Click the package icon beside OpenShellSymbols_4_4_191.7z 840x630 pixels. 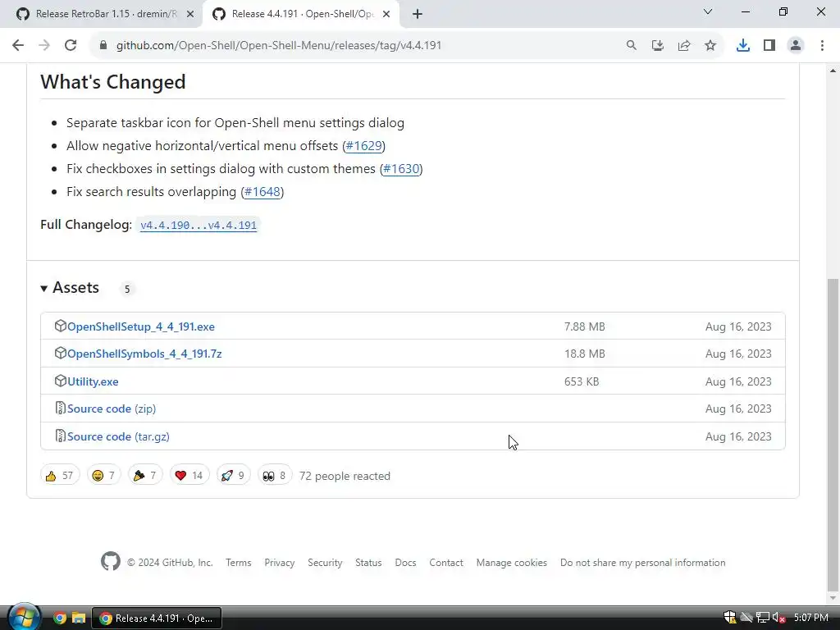[x=61, y=353]
